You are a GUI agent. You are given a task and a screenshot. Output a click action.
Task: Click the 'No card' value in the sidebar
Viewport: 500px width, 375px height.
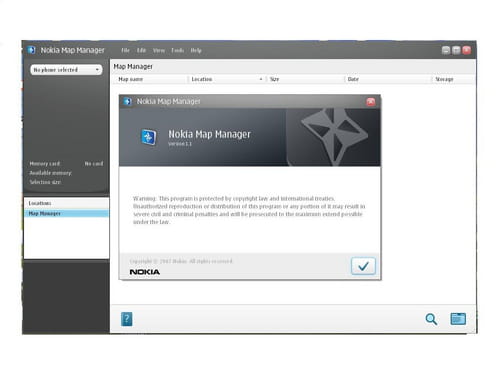pos(94,164)
